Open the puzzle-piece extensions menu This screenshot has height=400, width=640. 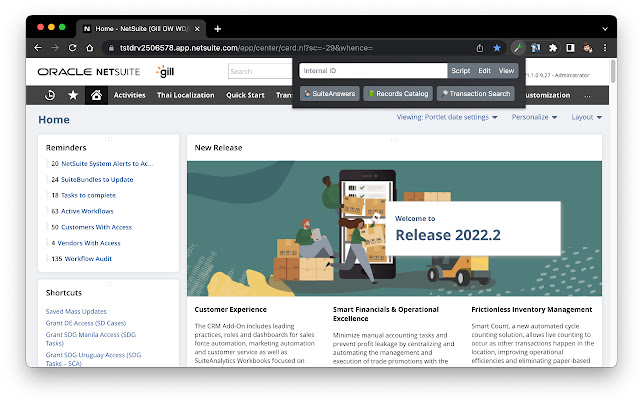click(x=553, y=48)
